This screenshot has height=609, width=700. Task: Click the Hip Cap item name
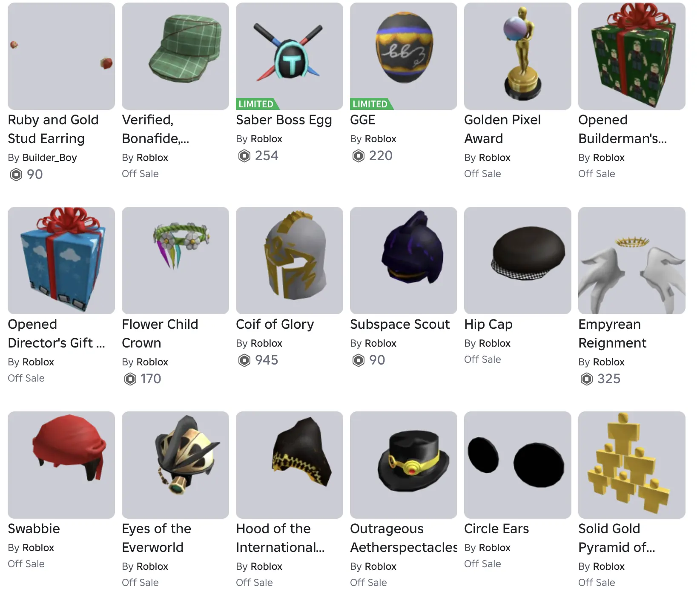pos(488,325)
